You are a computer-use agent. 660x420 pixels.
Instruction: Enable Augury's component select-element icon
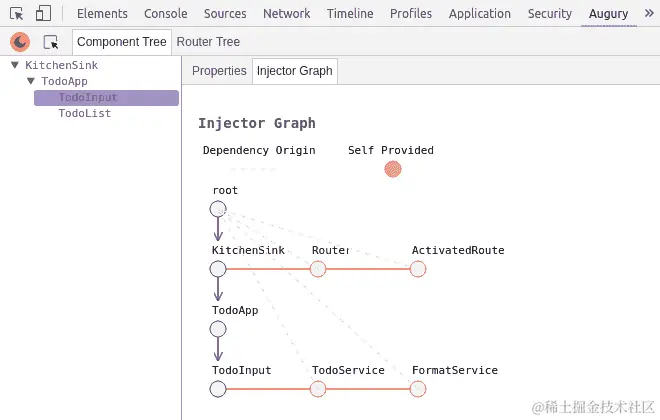(x=51, y=42)
